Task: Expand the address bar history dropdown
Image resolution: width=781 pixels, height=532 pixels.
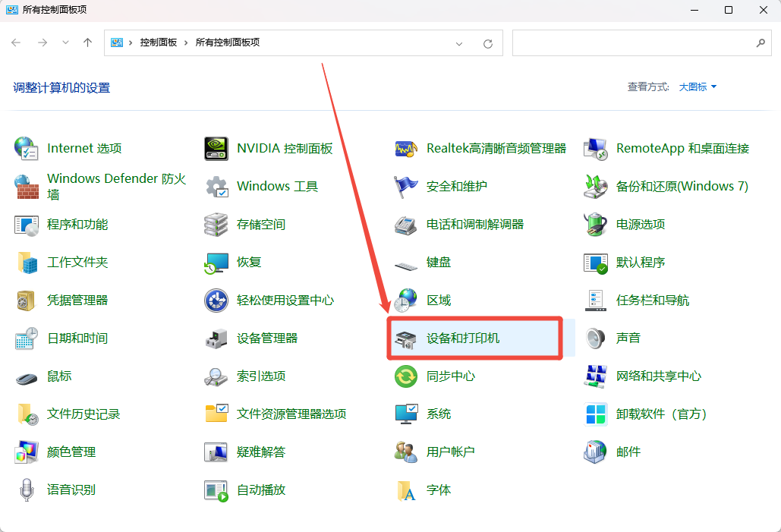Action: tap(459, 44)
